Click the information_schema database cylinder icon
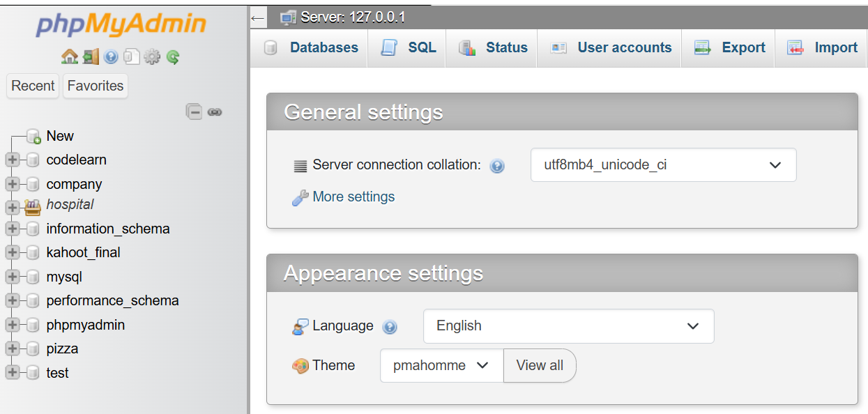868x414 pixels. [x=33, y=229]
